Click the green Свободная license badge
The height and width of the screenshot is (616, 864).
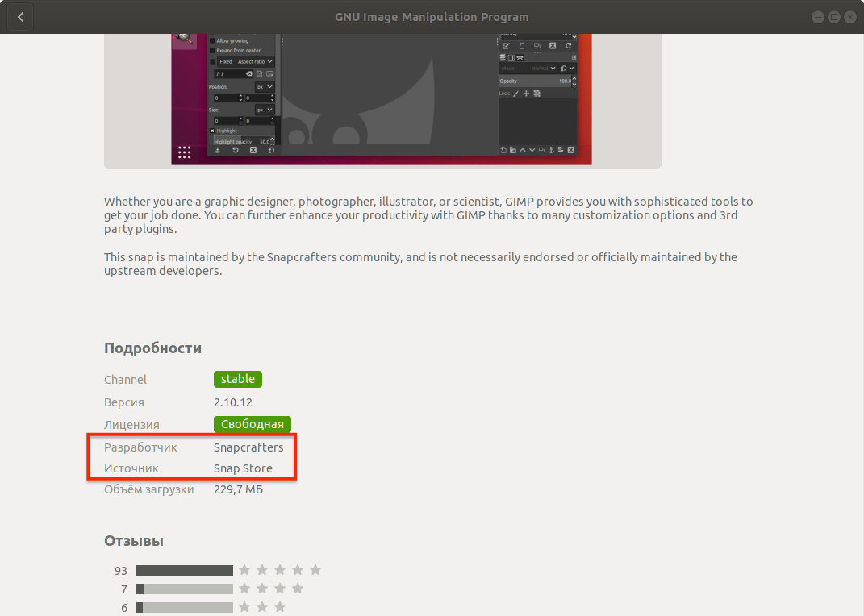(x=252, y=424)
